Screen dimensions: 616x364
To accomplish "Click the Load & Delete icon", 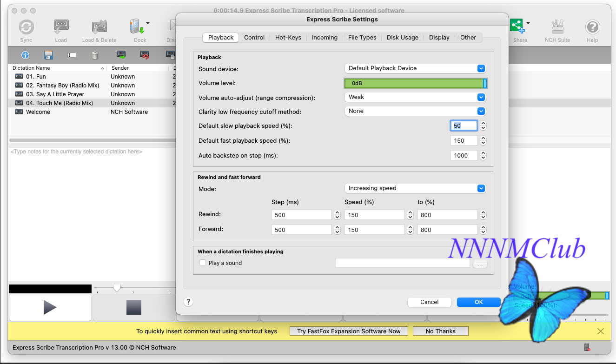I will pyautogui.click(x=99, y=28).
